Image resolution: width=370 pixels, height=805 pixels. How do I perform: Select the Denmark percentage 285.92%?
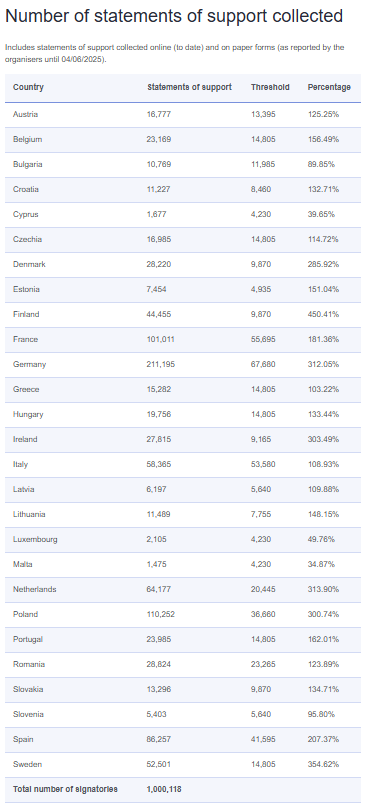323,264
